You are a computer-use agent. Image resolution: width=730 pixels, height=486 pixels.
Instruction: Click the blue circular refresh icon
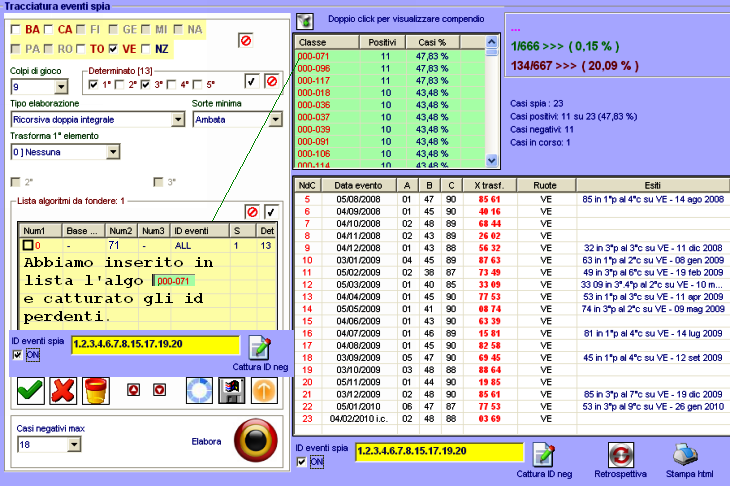click(x=199, y=390)
